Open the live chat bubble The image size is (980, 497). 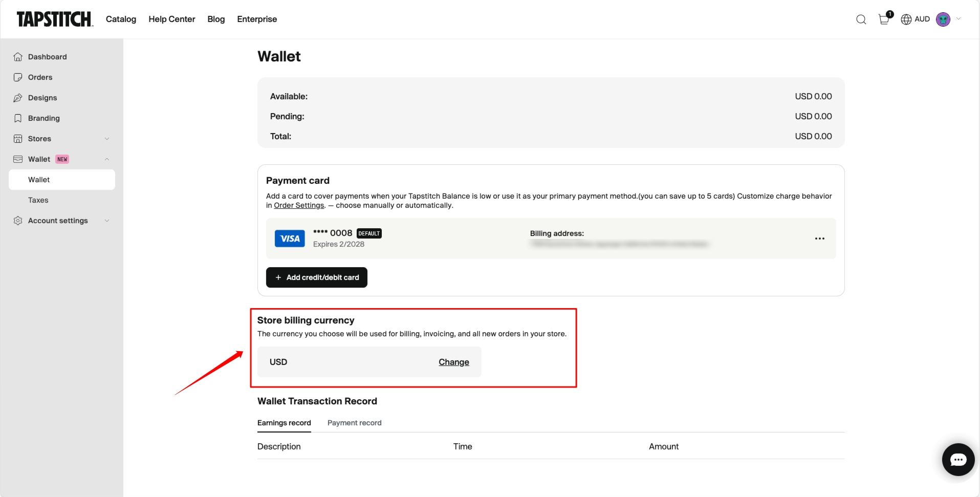point(958,460)
